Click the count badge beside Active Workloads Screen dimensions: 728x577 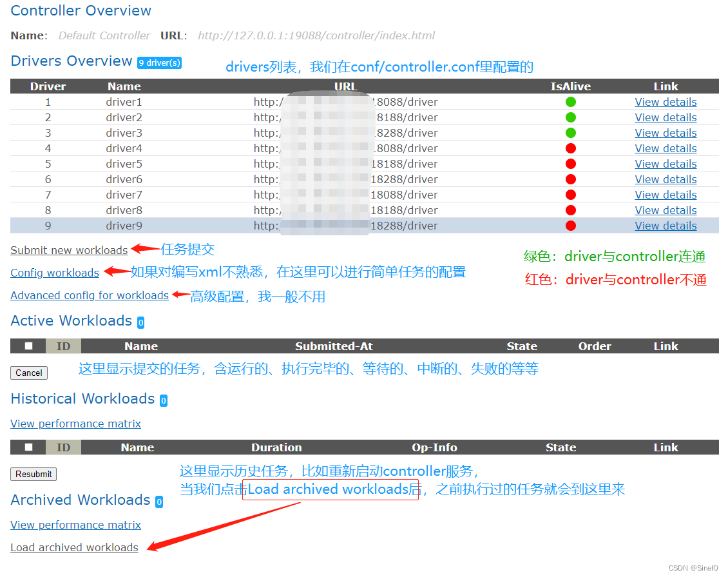[140, 322]
